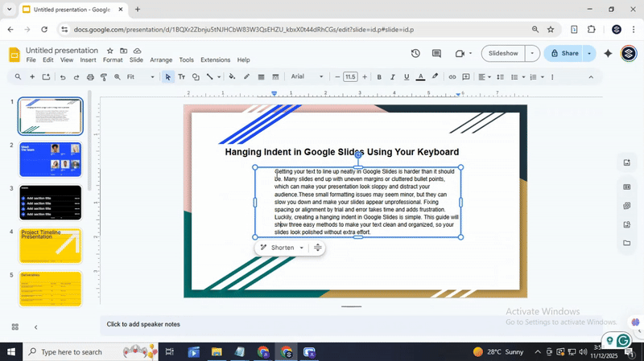Select the Paint format tool

click(x=104, y=77)
